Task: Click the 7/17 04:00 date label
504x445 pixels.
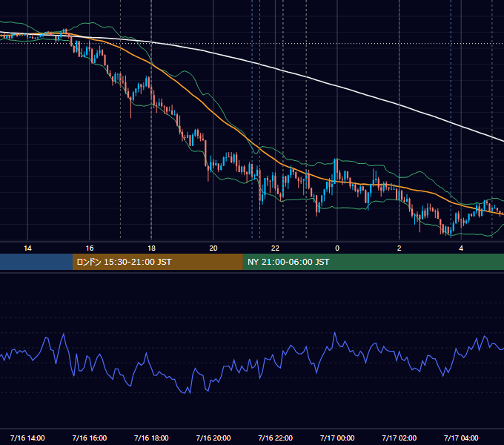Action: pos(461,438)
